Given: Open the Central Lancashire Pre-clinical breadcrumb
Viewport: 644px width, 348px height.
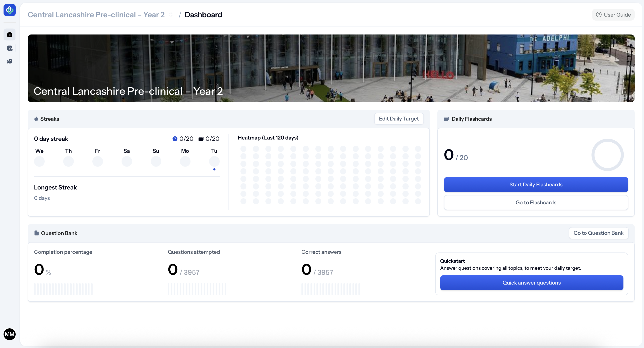Looking at the screenshot, I should tap(96, 15).
